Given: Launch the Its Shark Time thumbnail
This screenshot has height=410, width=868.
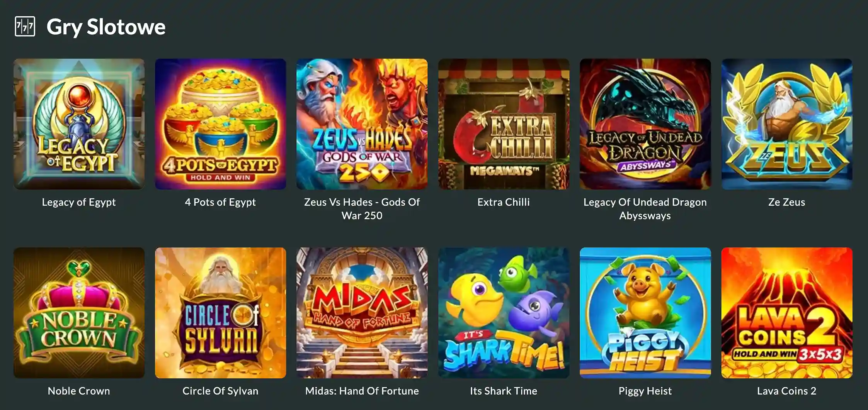Looking at the screenshot, I should click(x=504, y=313).
